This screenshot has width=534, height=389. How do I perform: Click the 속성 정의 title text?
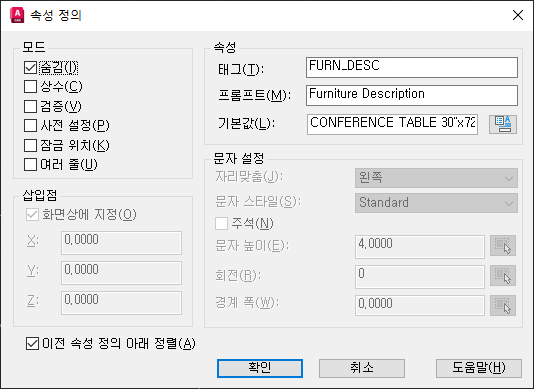point(56,15)
